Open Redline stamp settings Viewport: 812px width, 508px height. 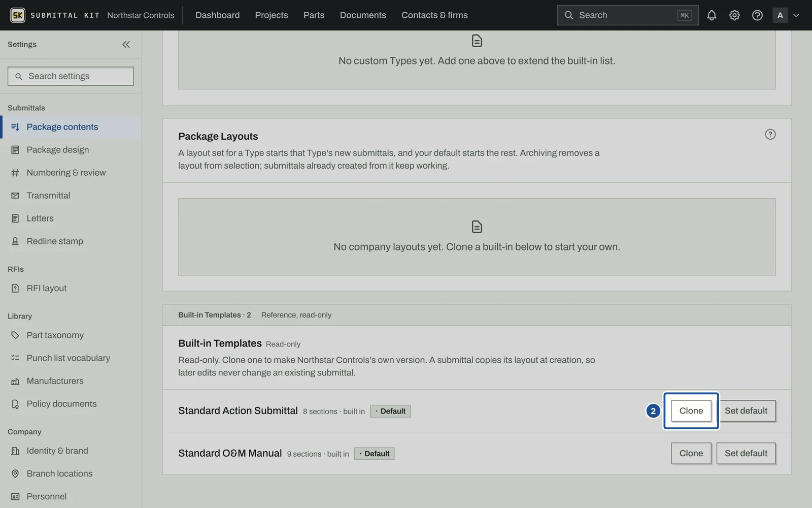coord(71,241)
